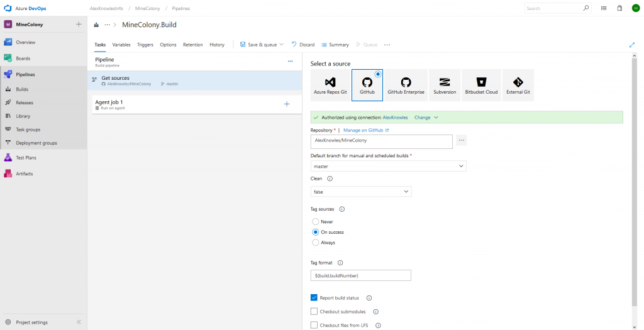Screen dimensions: 644x330
Task: Show info for Tag format
Action: pyautogui.click(x=340, y=263)
